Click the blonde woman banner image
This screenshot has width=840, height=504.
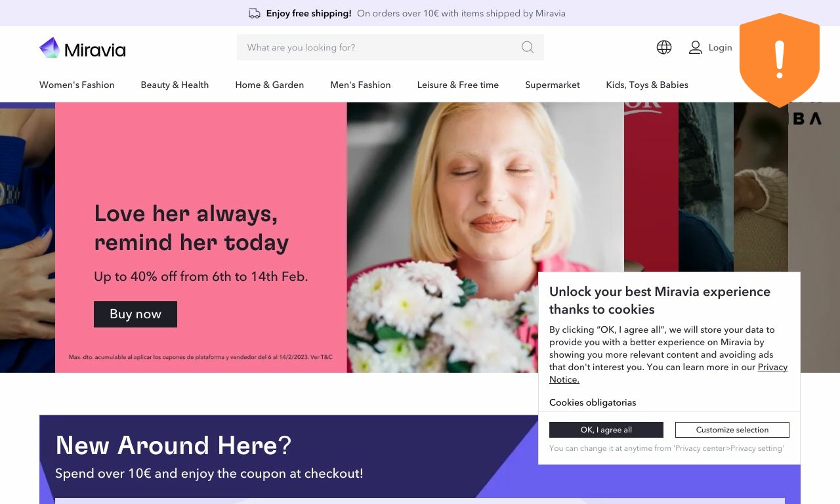486,238
